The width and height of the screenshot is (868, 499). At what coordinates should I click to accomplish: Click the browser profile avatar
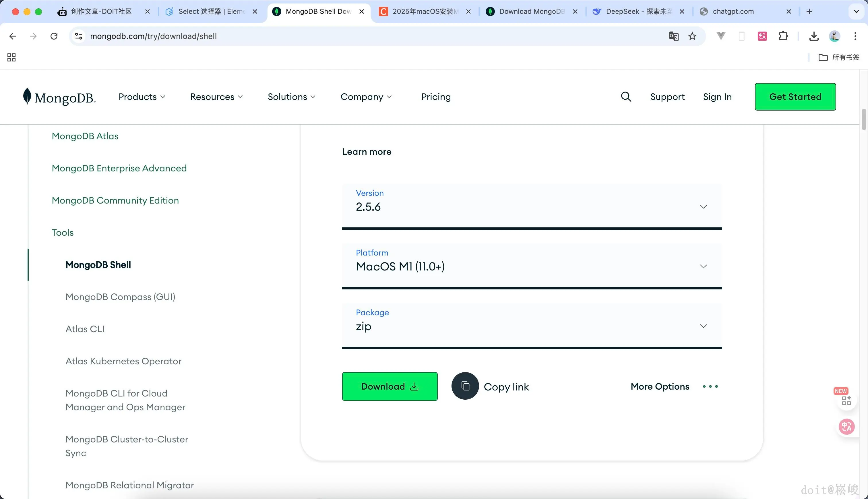point(834,36)
